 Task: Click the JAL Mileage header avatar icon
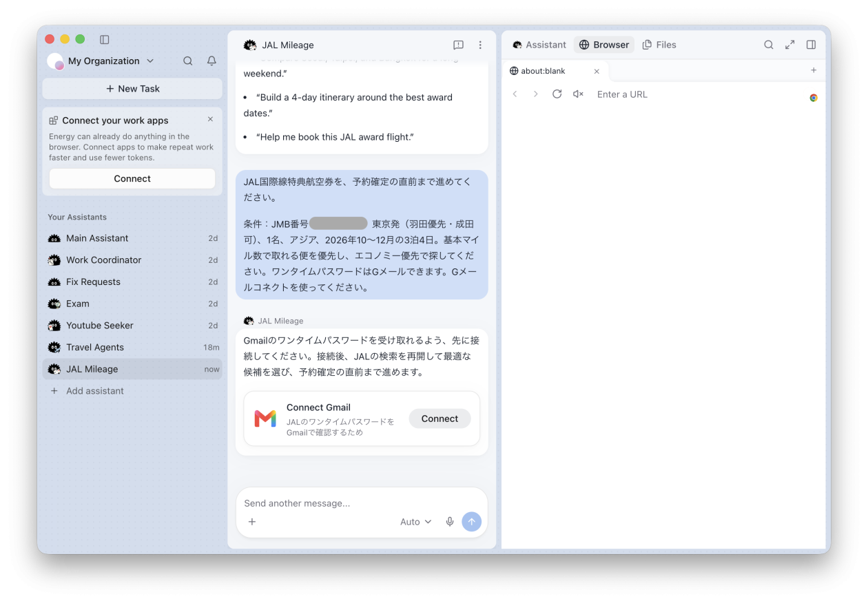(250, 45)
